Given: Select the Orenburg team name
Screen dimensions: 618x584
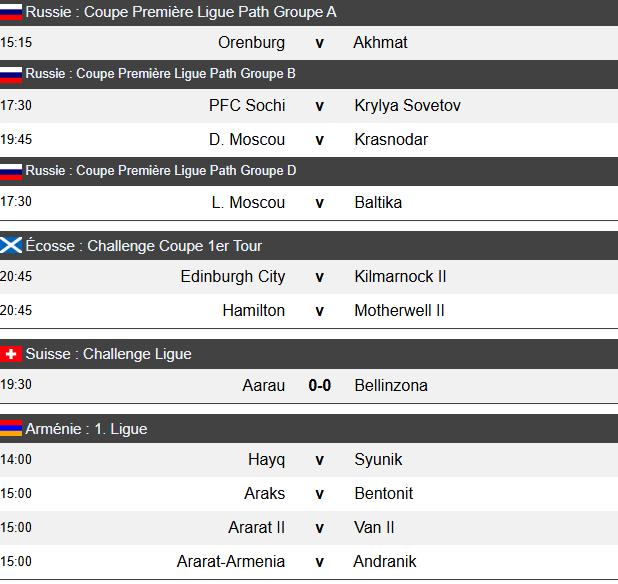Looking at the screenshot, I should (x=251, y=43).
